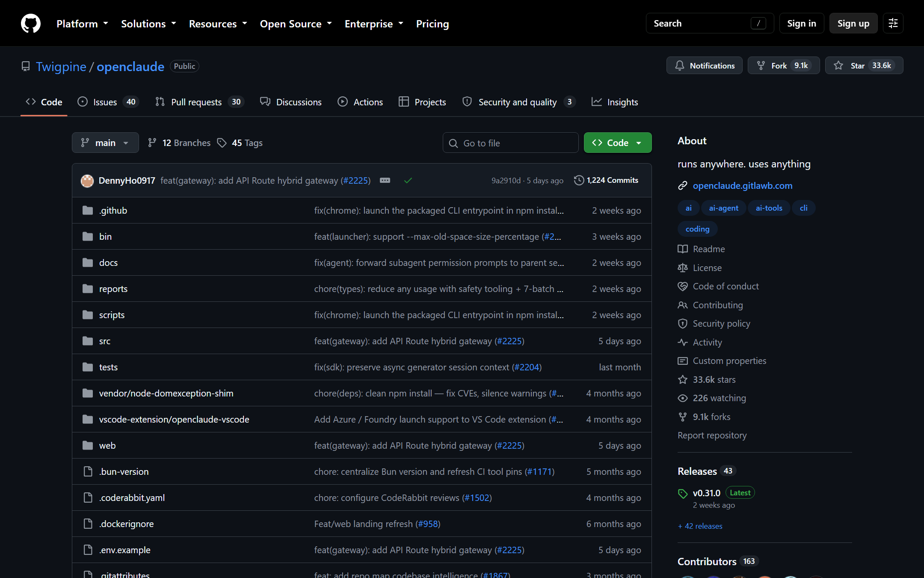Click the top Search box
The width and height of the screenshot is (924, 578).
pos(710,24)
